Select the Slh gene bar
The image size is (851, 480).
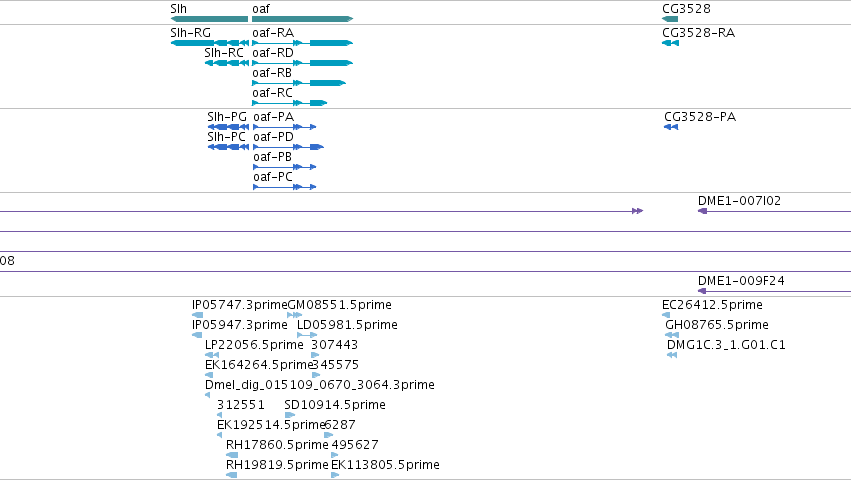point(209,19)
